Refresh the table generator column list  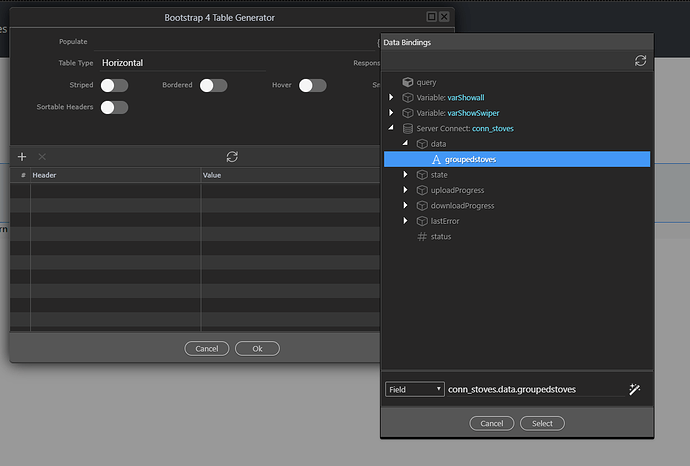tap(232, 157)
